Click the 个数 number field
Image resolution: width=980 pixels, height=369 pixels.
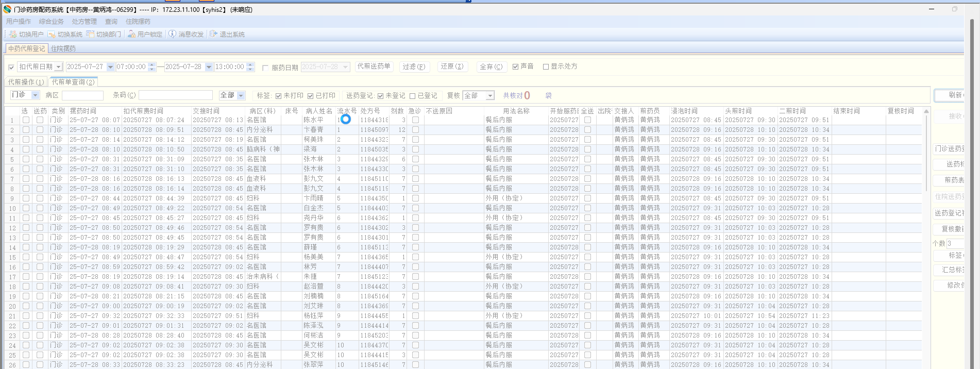[x=955, y=243]
